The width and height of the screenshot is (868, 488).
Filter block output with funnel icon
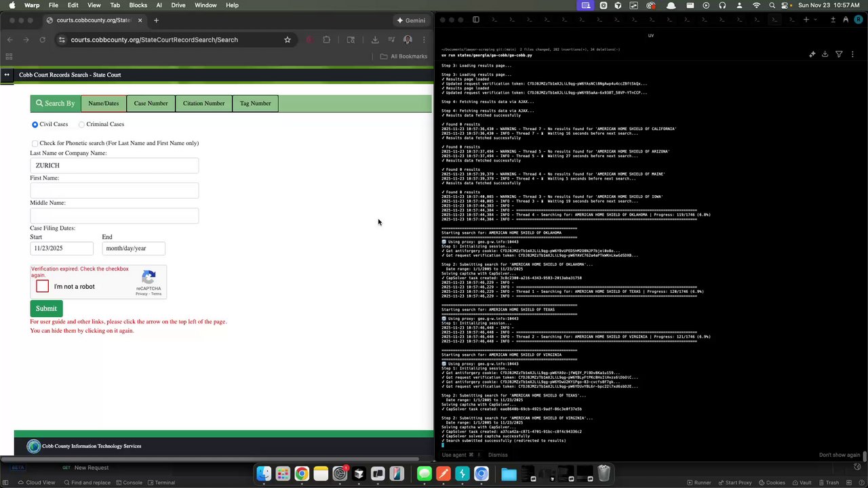coord(839,54)
